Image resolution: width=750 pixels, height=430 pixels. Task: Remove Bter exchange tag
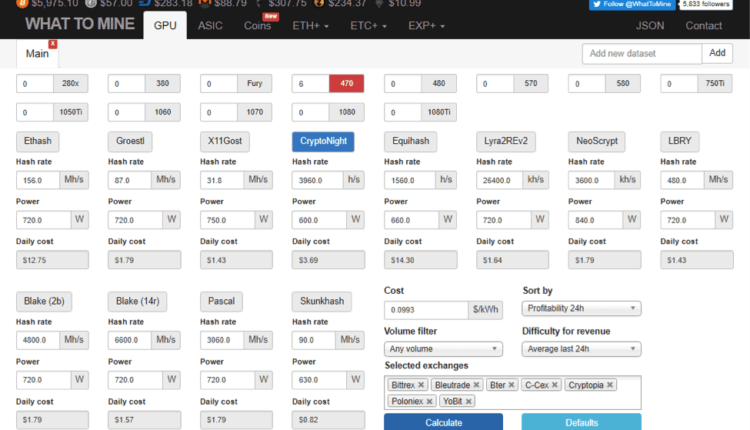pyautogui.click(x=512, y=385)
